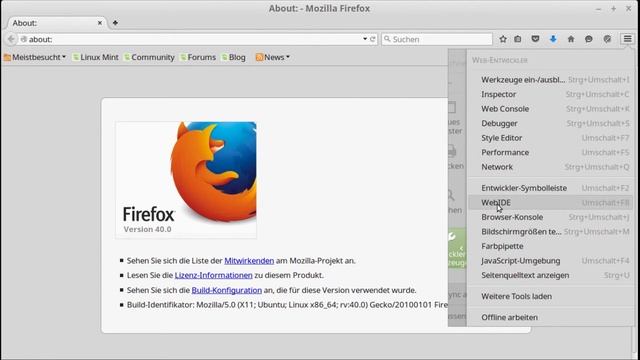Click the bookmark star icon
This screenshot has height=360, width=640.
503,39
